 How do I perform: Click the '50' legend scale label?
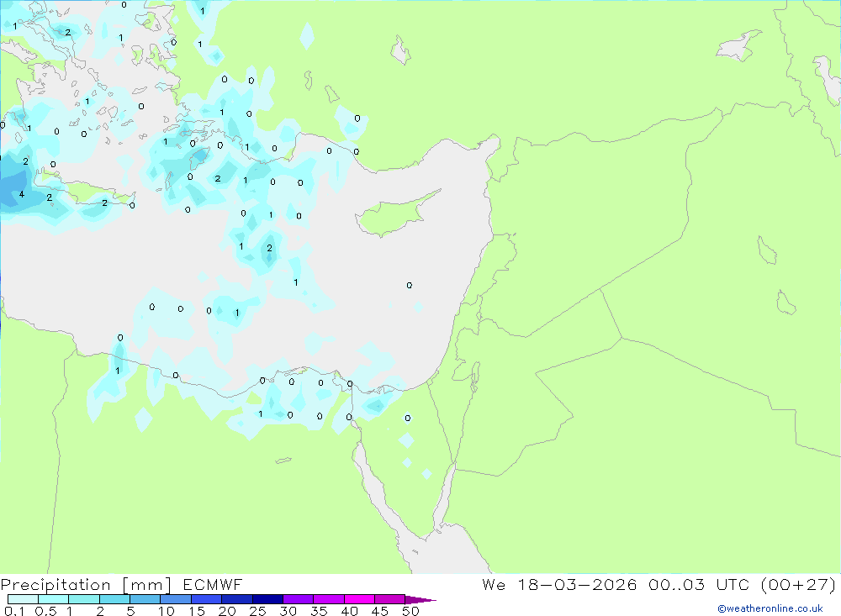tap(411, 611)
